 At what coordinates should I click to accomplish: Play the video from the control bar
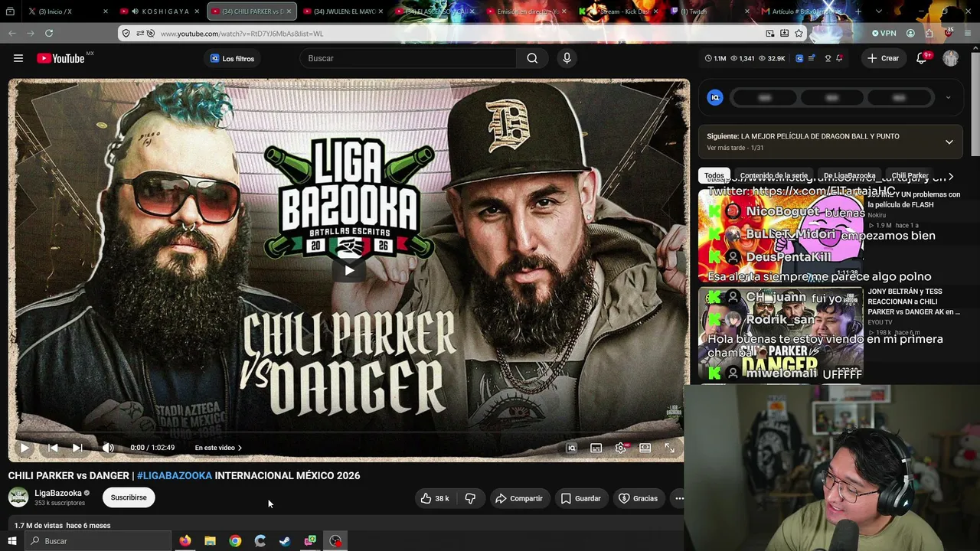pyautogui.click(x=24, y=448)
